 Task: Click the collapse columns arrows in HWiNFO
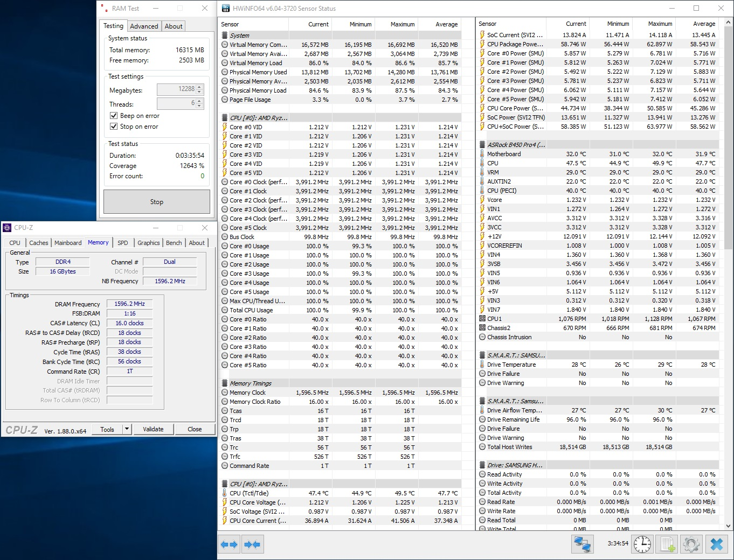(x=252, y=544)
